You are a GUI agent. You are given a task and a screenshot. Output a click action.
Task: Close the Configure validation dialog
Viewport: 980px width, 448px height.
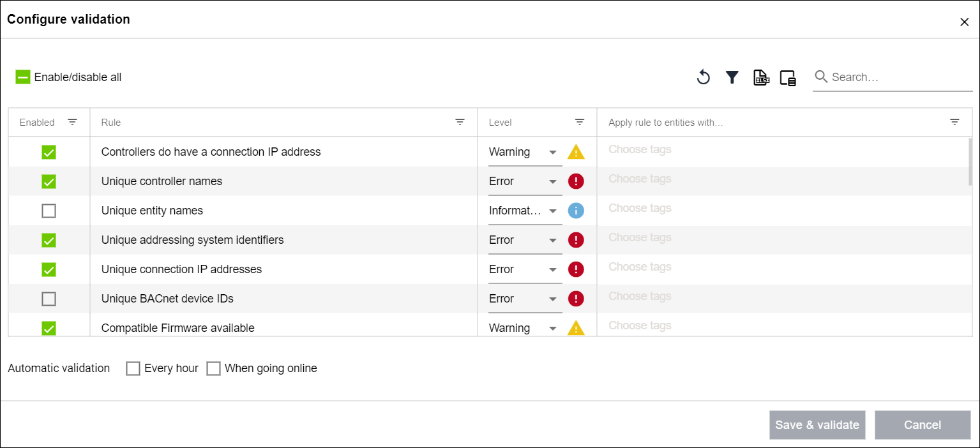click(964, 22)
